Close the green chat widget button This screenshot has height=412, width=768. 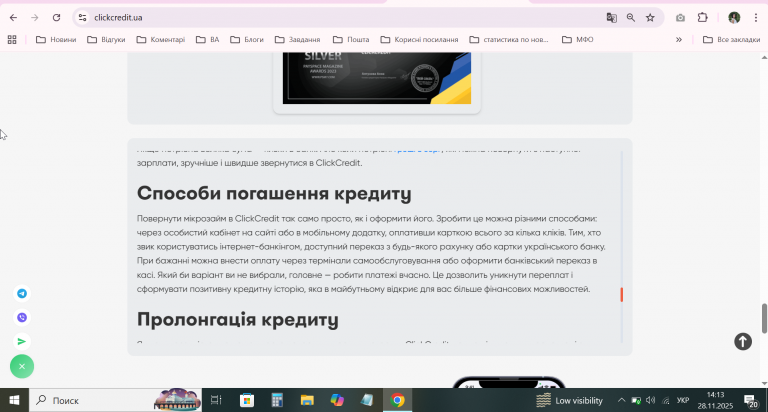[x=22, y=366]
